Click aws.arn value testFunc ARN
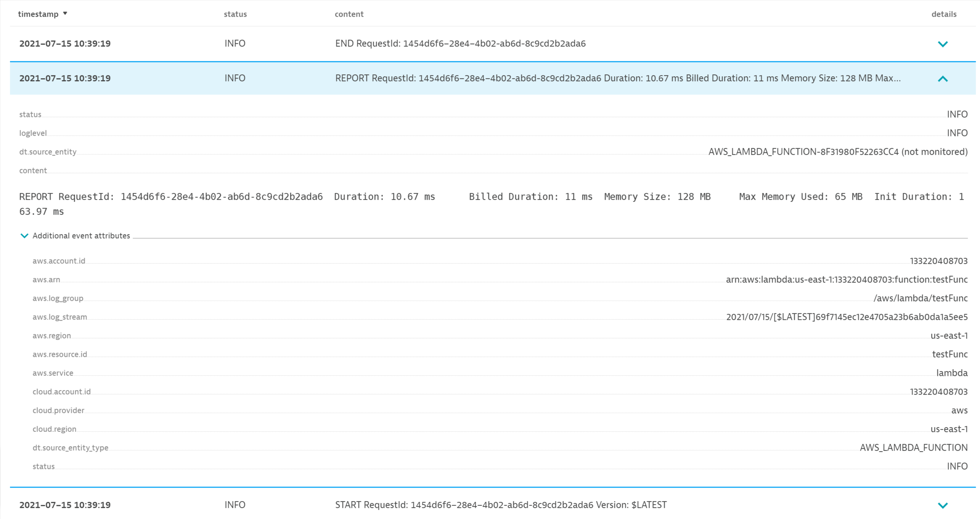 point(846,280)
